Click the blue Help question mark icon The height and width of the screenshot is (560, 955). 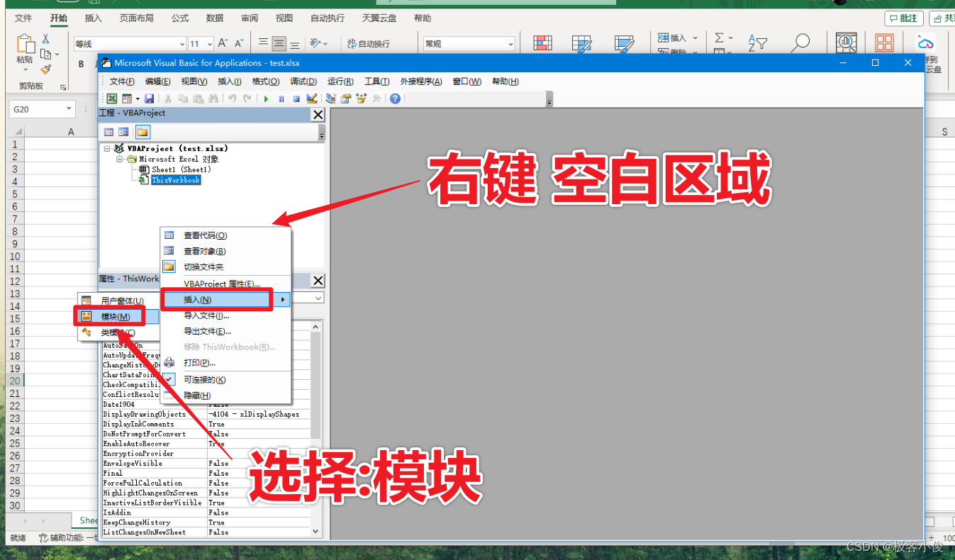point(395,99)
